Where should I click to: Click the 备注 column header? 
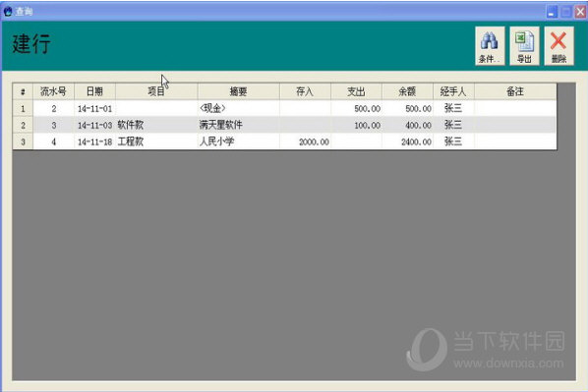coord(515,91)
